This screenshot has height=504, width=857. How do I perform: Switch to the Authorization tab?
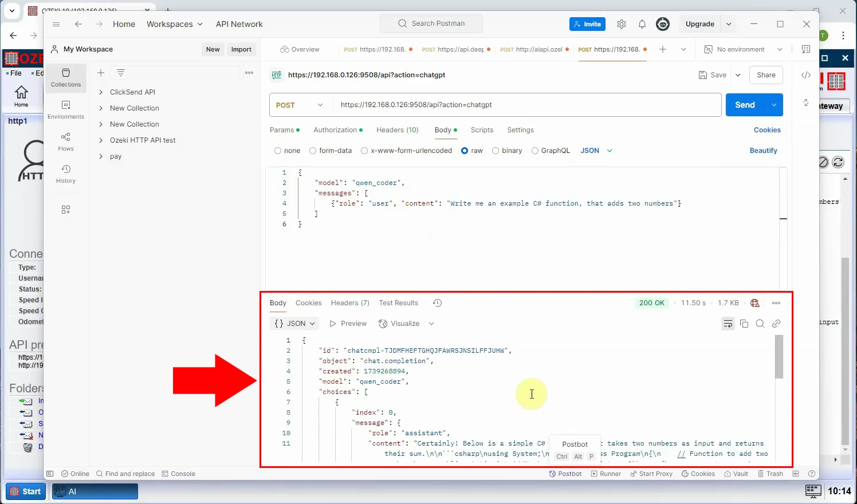(x=337, y=130)
